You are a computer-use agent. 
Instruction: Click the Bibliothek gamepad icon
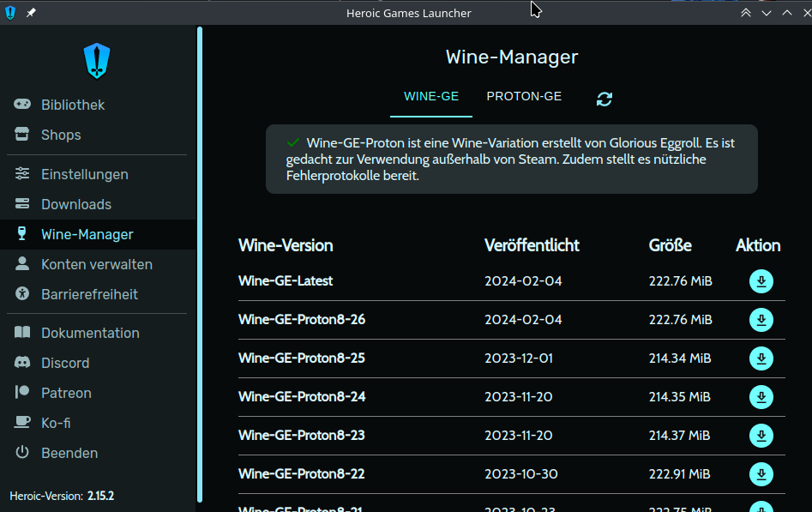coord(22,104)
